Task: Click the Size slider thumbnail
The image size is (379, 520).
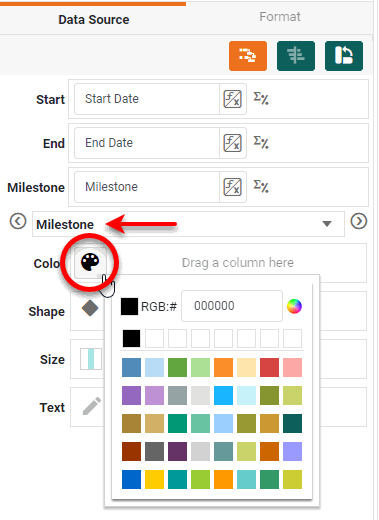Action: coord(91,359)
